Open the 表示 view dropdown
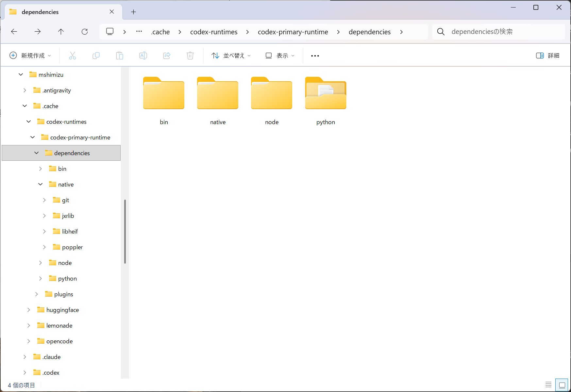The image size is (571, 392). pos(280,56)
